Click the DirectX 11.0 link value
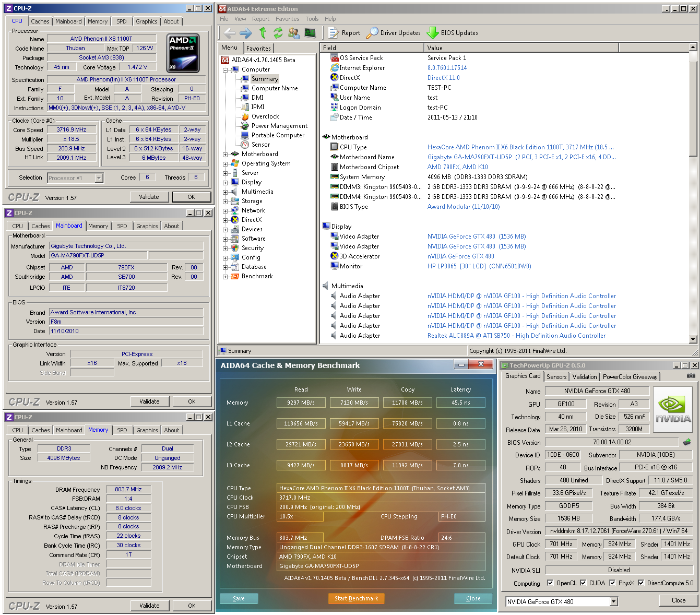 [443, 78]
